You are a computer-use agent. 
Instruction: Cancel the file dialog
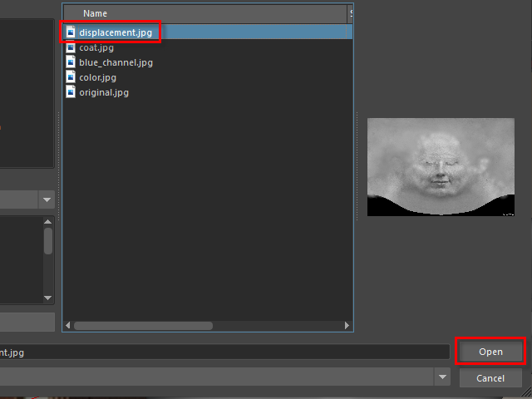coord(490,378)
